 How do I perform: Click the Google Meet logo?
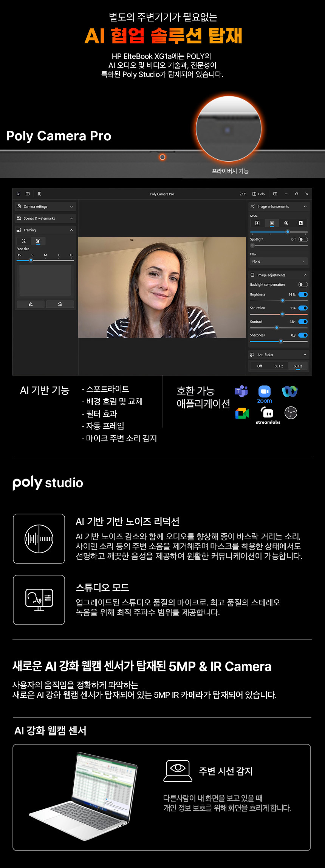tap(242, 414)
